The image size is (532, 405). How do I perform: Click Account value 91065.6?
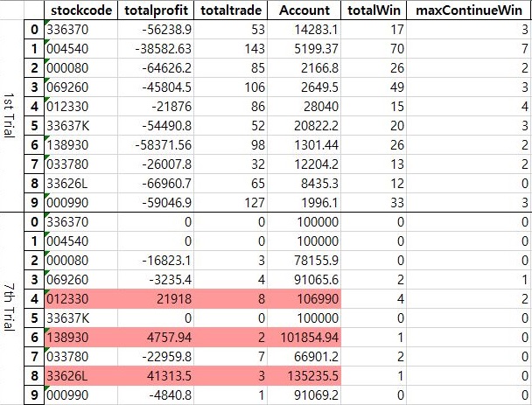(304, 280)
